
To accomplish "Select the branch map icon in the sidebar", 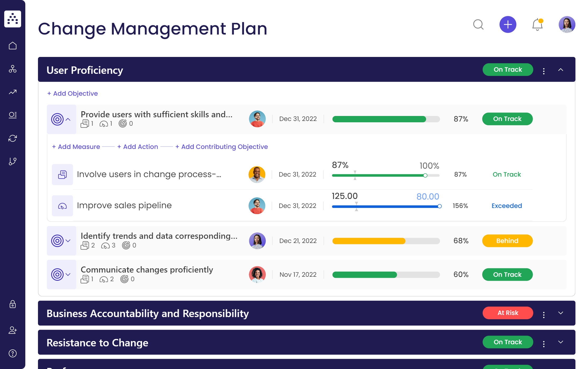I will pyautogui.click(x=12, y=161).
